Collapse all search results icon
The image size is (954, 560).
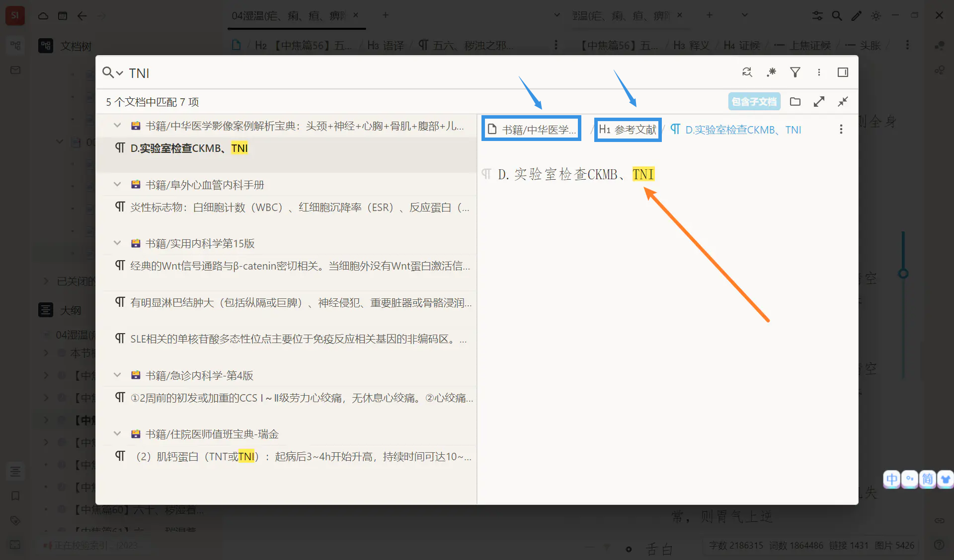point(843,102)
